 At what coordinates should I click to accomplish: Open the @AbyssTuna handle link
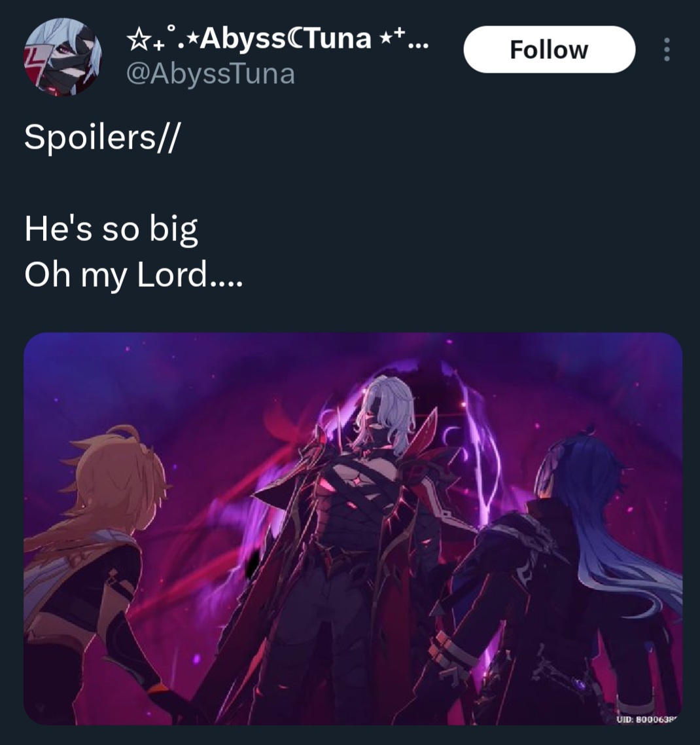211,75
